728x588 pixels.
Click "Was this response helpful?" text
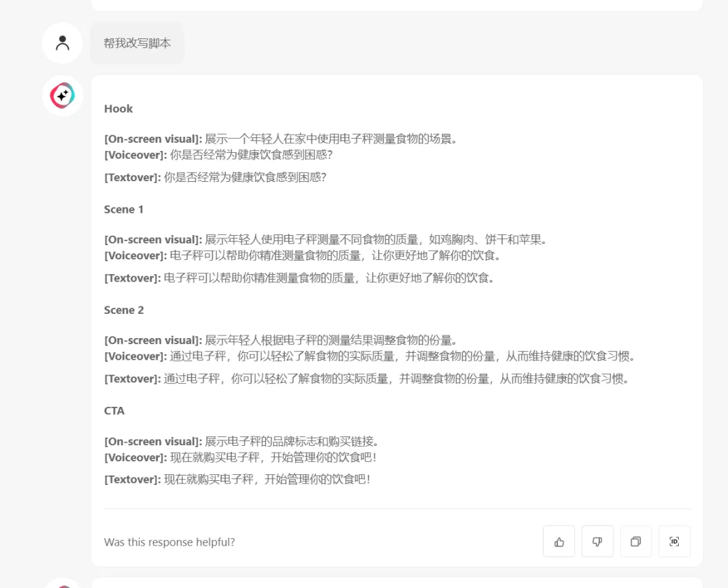(169, 542)
